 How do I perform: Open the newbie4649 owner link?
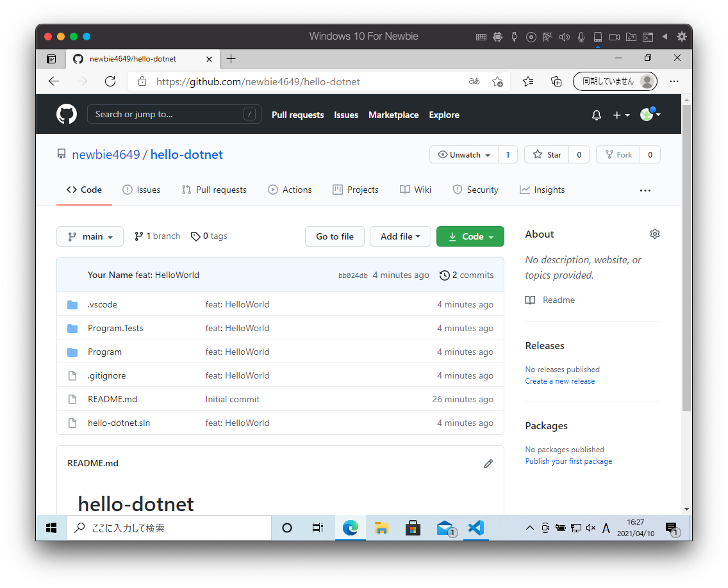(x=106, y=154)
